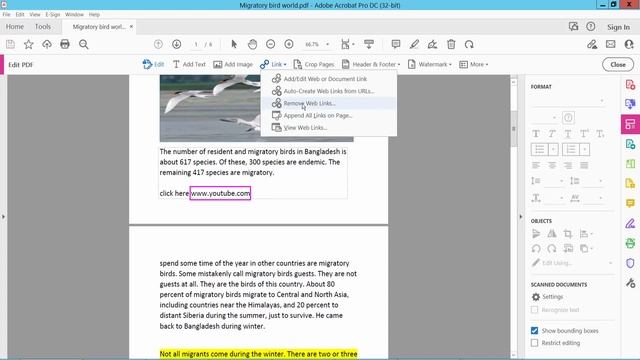Close the Migratory bird world document tab

[x=131, y=27]
